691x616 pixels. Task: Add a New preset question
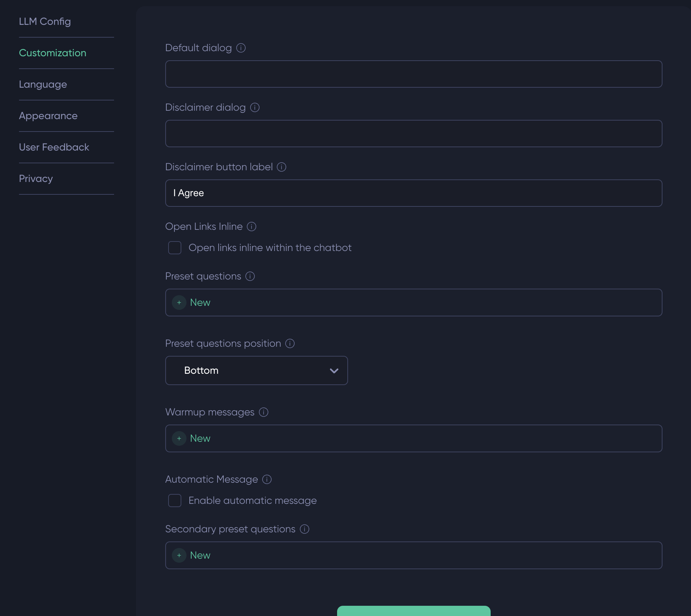[x=200, y=303]
